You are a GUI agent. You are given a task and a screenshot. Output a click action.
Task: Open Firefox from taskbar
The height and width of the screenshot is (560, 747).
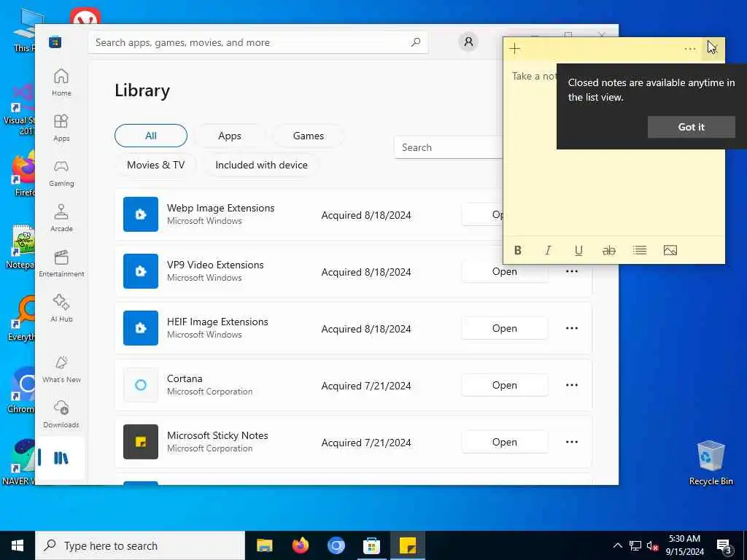[300, 545]
